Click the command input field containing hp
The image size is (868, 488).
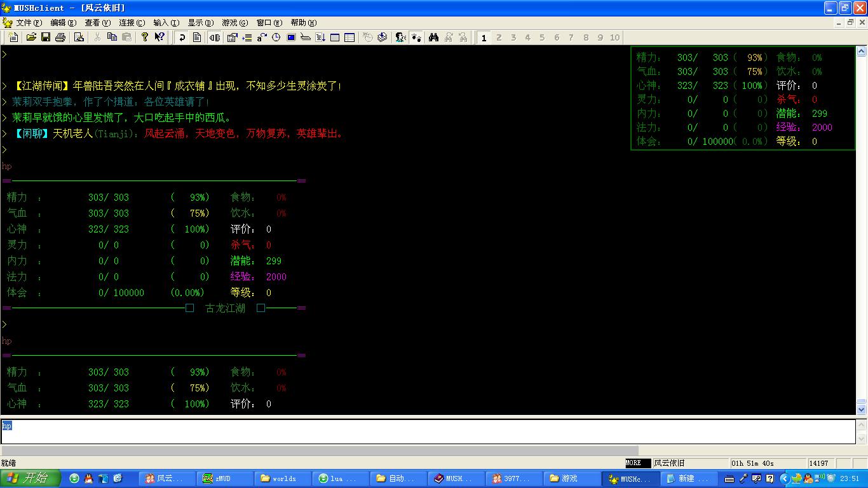tap(428, 431)
